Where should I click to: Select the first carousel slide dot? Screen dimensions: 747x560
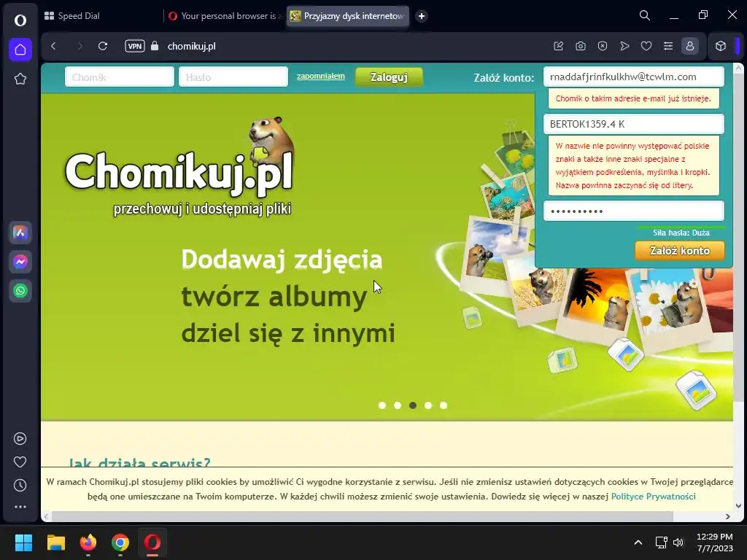[x=382, y=405]
